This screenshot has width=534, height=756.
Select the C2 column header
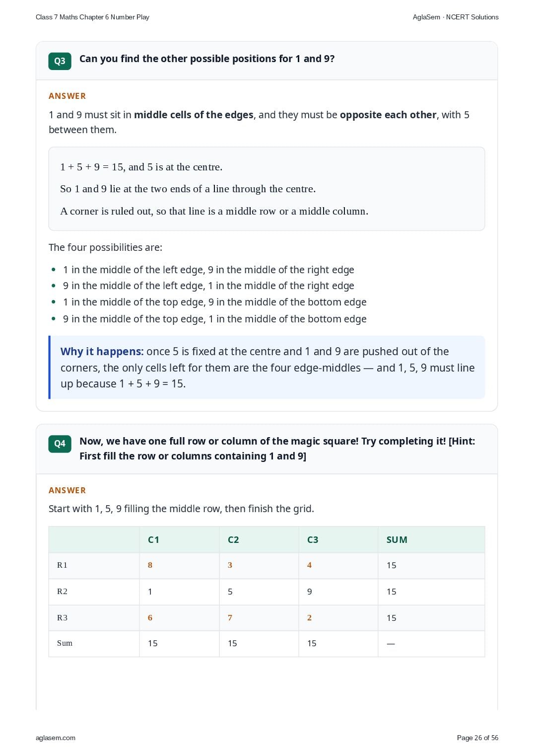click(x=233, y=540)
